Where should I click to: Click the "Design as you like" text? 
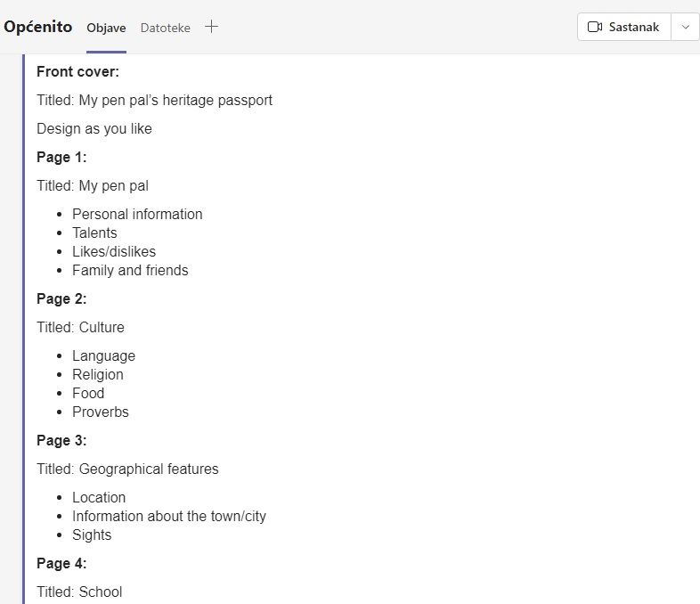tap(94, 129)
